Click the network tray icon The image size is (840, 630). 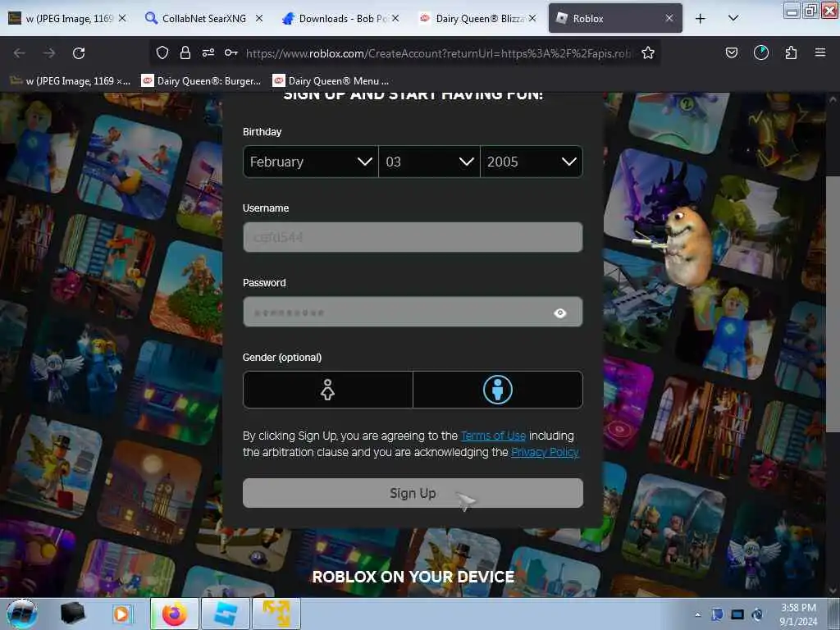[x=737, y=614]
